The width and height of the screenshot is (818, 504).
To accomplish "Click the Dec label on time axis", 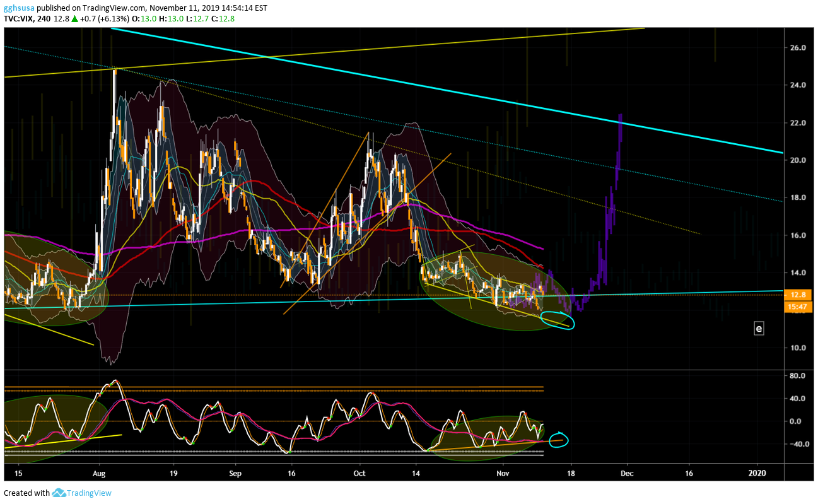I will coord(627,472).
